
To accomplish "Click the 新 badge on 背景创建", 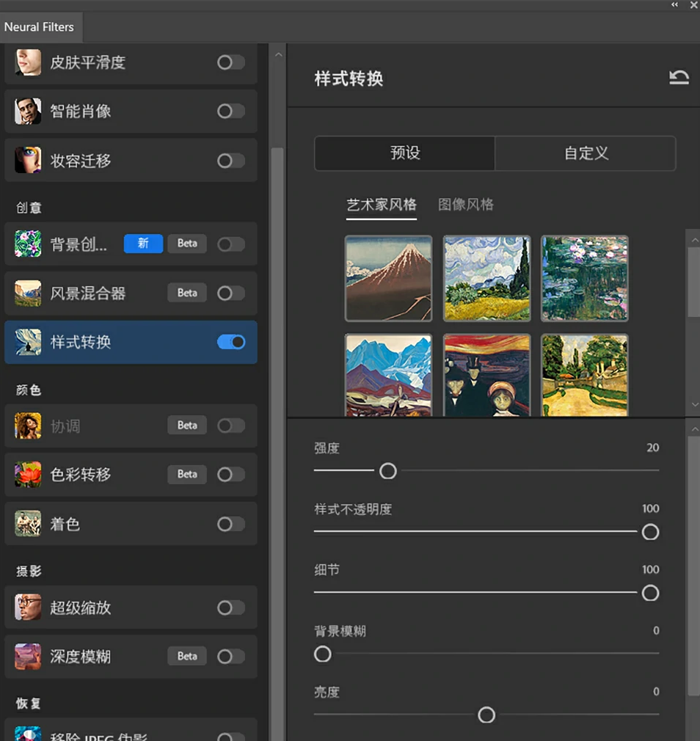I will click(x=143, y=244).
